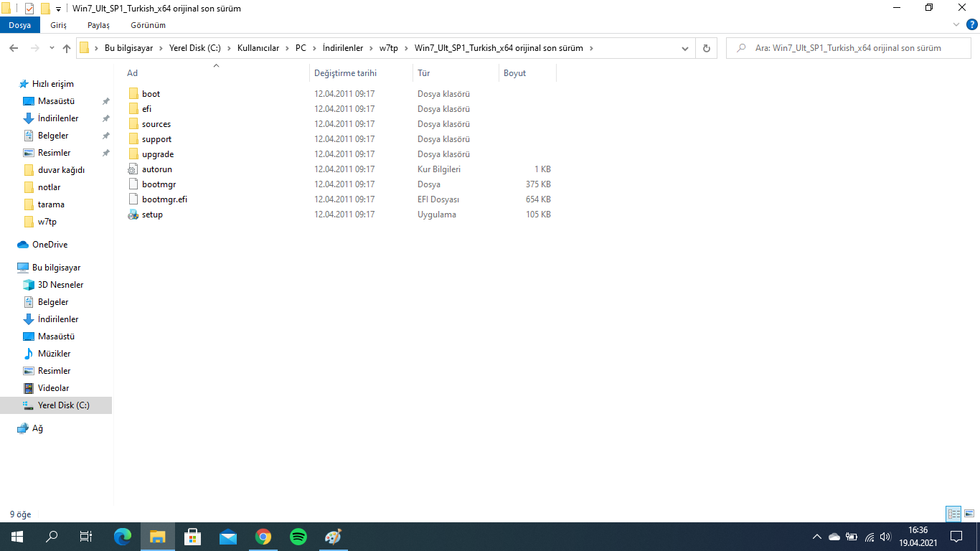Select the setup application icon
Screen dimensions: 980x551
[x=133, y=215]
